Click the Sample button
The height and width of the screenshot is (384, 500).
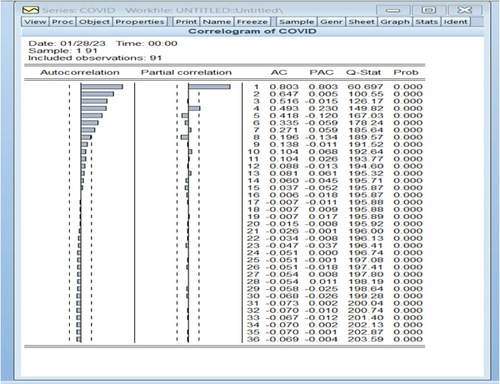296,22
